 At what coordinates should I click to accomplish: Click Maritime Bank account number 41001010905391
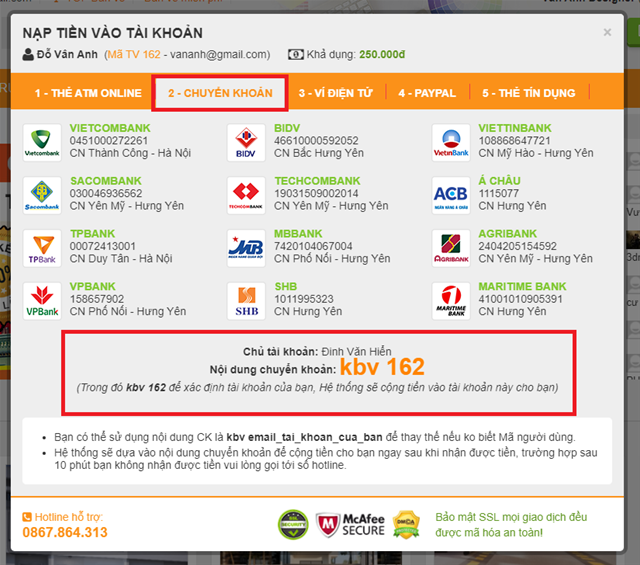point(520,299)
